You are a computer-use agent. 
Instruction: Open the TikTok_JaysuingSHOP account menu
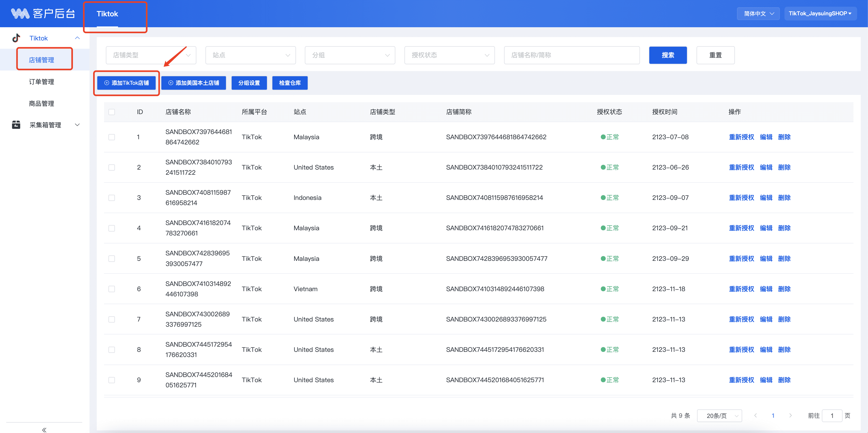820,13
